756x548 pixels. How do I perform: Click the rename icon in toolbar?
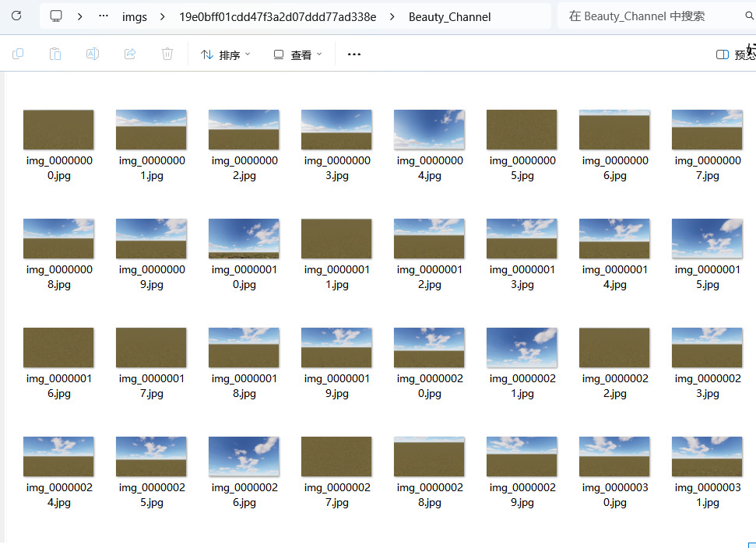[x=93, y=54]
